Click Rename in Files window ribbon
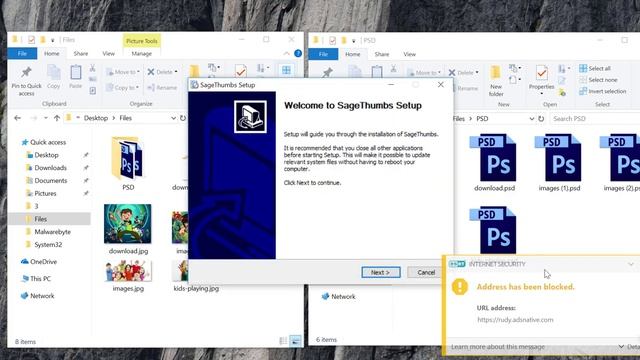Screen dimensions: 640x360 [x=162, y=87]
